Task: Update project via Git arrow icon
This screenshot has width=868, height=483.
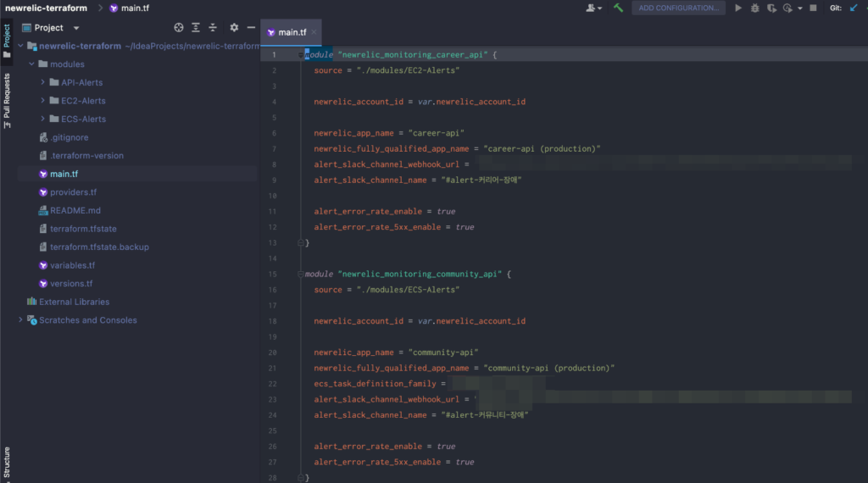Action: coord(853,8)
